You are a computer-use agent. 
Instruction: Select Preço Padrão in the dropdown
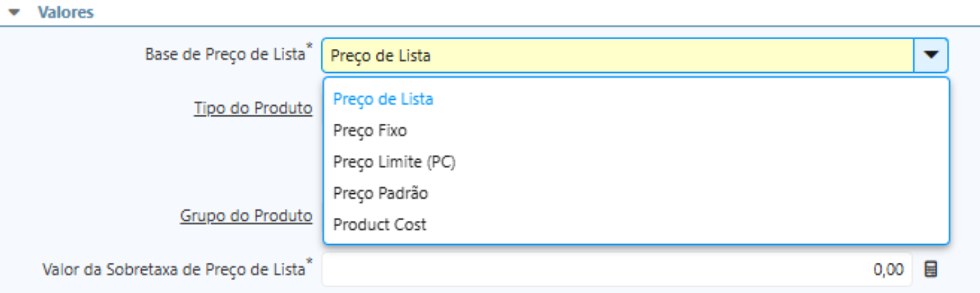(x=381, y=193)
